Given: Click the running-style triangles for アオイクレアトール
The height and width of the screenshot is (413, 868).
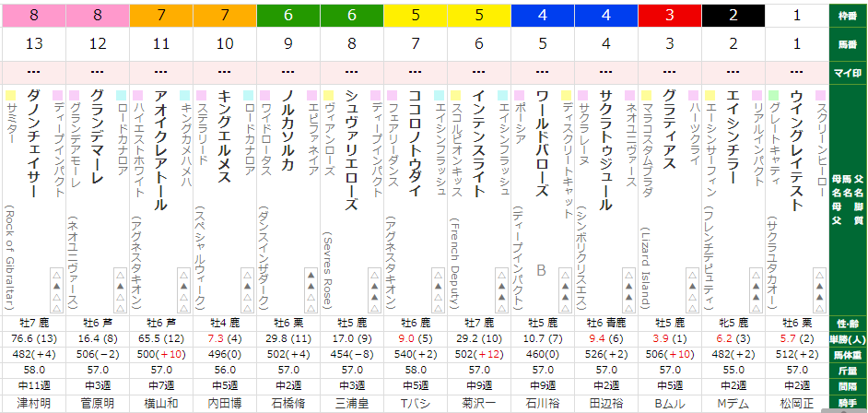Looking at the screenshot, I should click(x=183, y=290).
